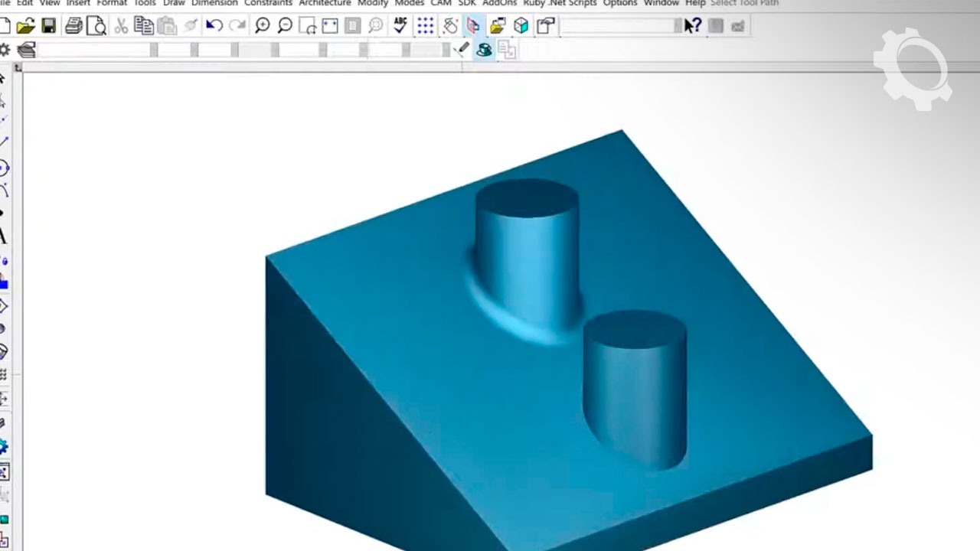Click the Save floppy disk icon

[48, 26]
